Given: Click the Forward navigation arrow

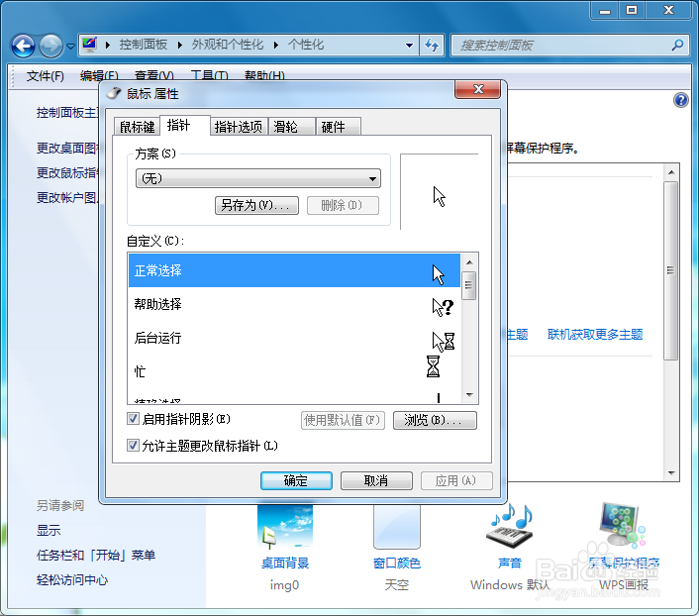Looking at the screenshot, I should coord(50,46).
